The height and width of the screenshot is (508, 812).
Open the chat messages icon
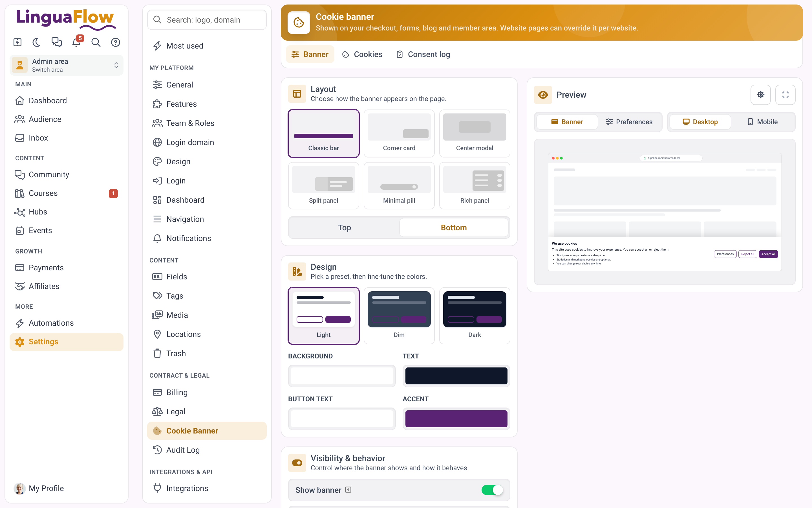(x=56, y=42)
